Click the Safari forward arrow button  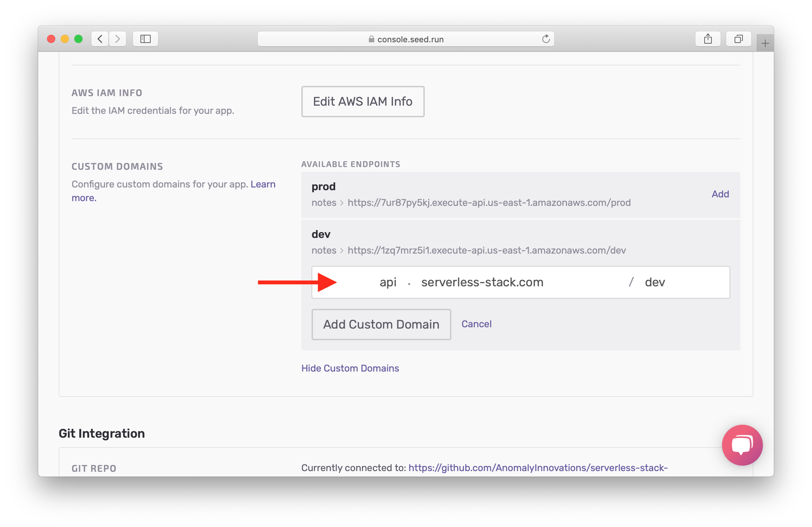tap(118, 39)
